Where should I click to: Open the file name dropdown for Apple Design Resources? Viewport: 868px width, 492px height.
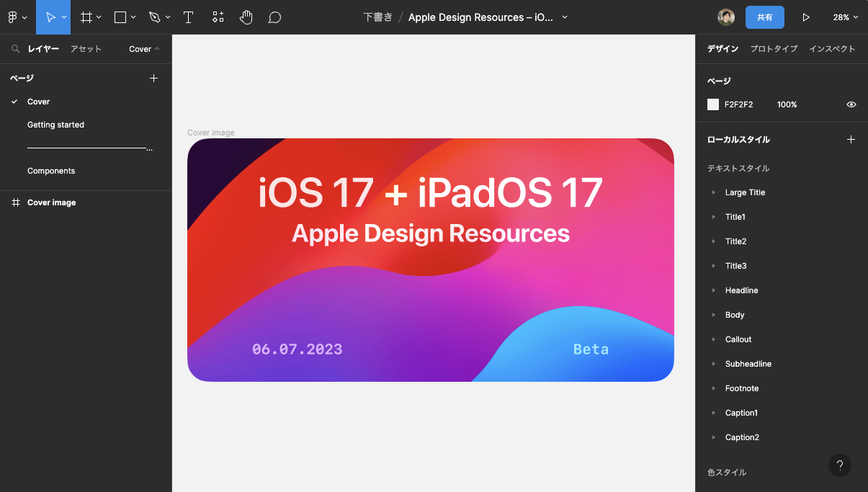pyautogui.click(x=566, y=17)
